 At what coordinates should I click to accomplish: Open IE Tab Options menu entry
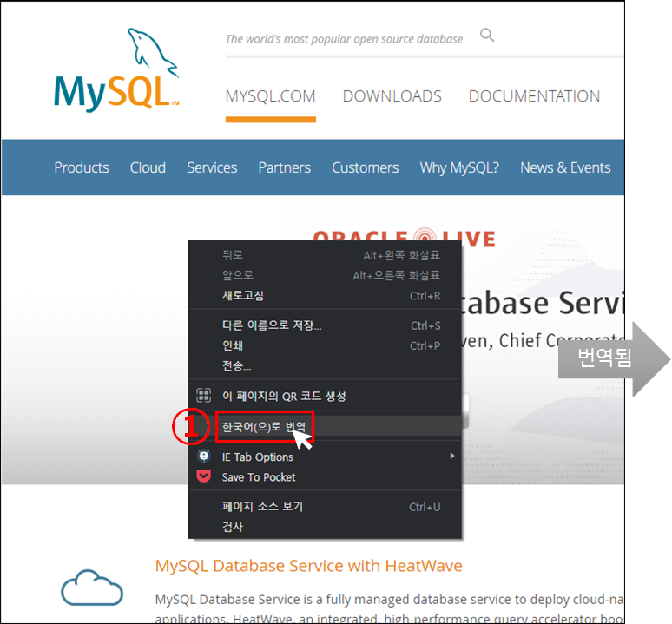(325, 457)
